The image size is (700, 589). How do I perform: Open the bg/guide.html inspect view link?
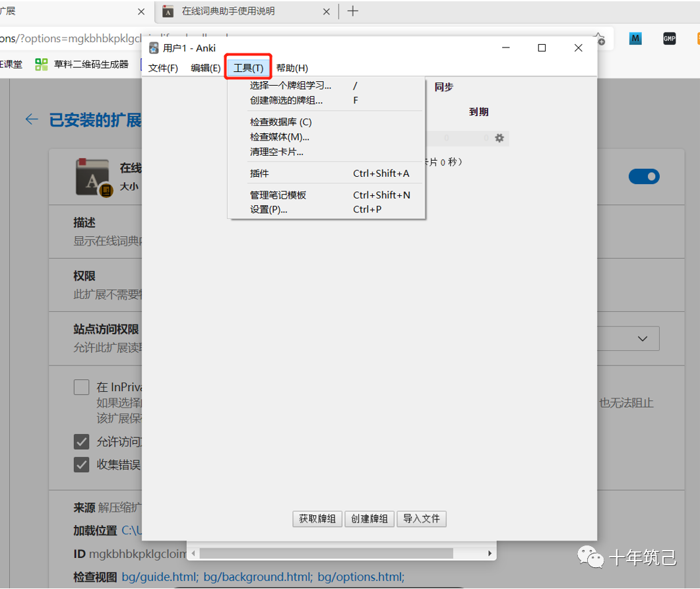160,577
